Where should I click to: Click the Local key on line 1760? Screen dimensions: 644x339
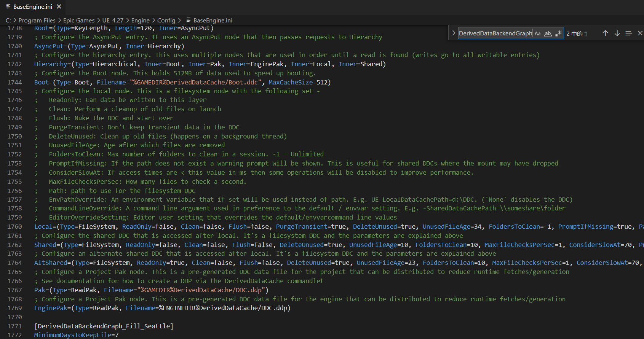[43, 227]
